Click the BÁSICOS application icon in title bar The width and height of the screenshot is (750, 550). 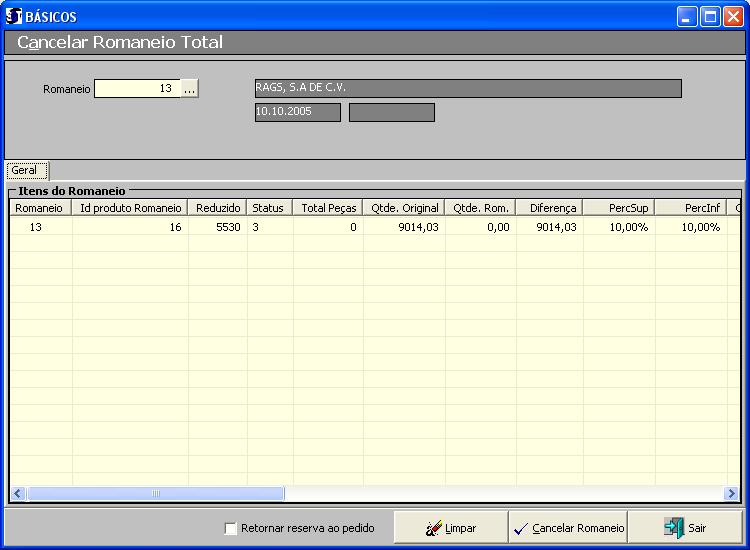point(14,16)
